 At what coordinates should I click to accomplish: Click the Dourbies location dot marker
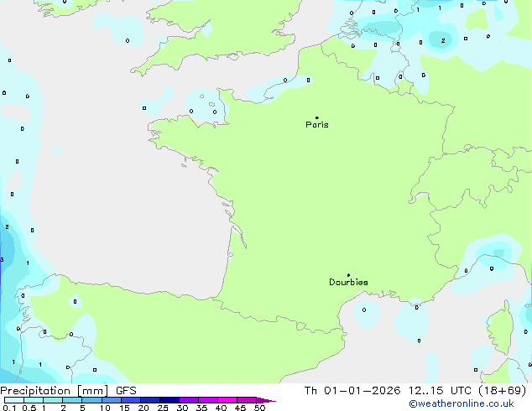[x=348, y=275]
